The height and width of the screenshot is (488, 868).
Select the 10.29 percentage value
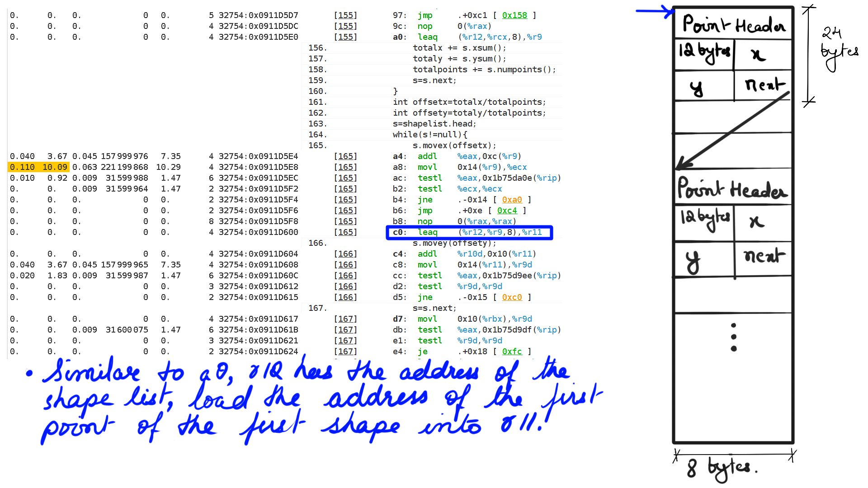pos(168,167)
